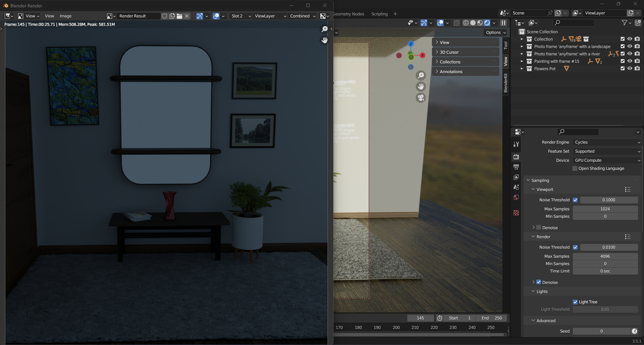Viewport: 644px width, 345px height.
Task: Open Viewport sampling presets list icon
Action: (x=628, y=190)
